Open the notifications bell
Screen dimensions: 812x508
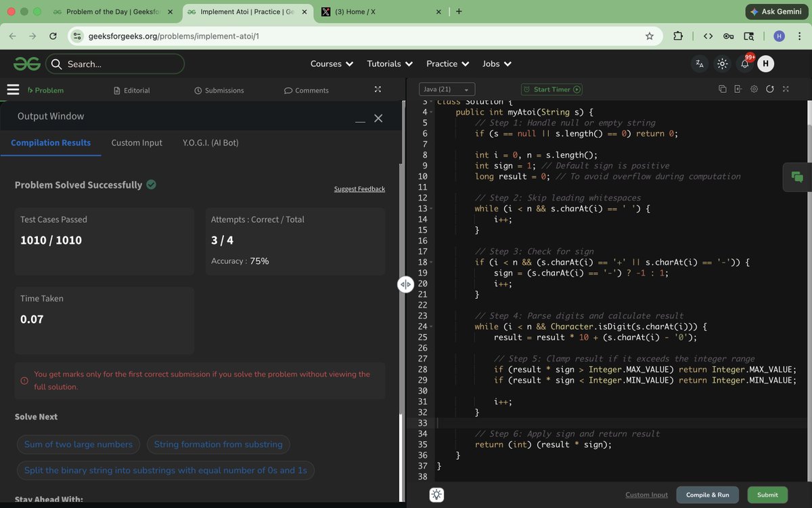click(x=744, y=64)
